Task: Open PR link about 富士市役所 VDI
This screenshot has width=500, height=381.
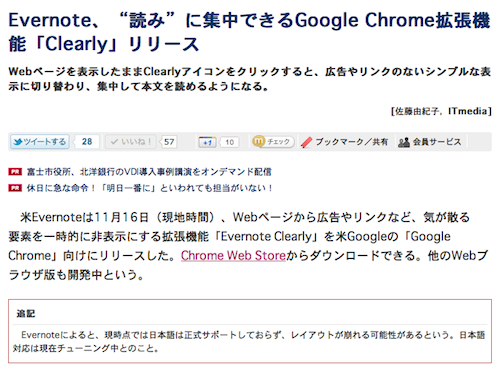Action: (149, 172)
